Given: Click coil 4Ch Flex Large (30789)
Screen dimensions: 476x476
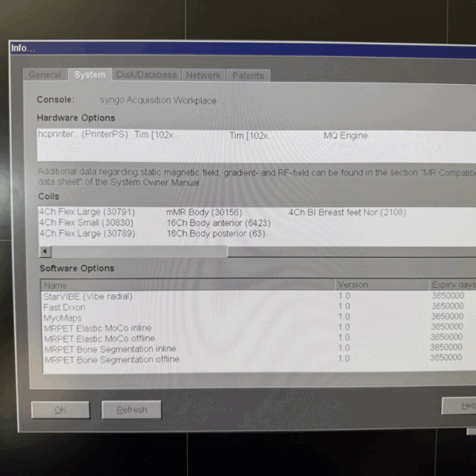Looking at the screenshot, I should pyautogui.click(x=87, y=233).
